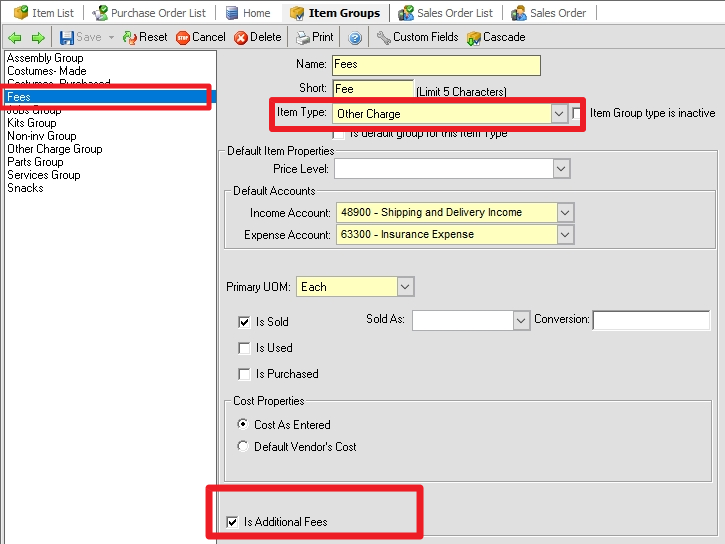Click the Sales Order List icon
Viewport: 725px width, 544px height.
pyautogui.click(x=406, y=13)
